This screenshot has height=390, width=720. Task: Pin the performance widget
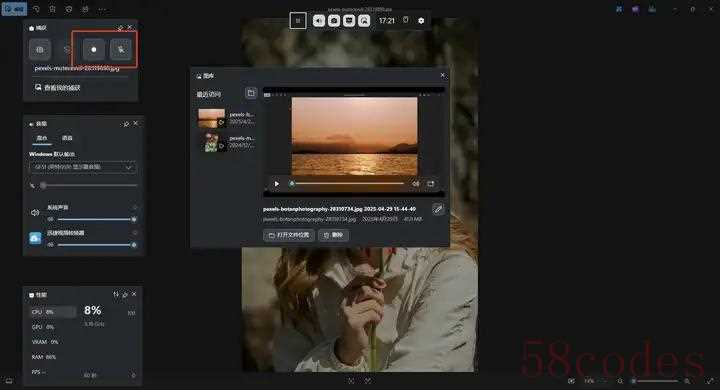[124, 294]
